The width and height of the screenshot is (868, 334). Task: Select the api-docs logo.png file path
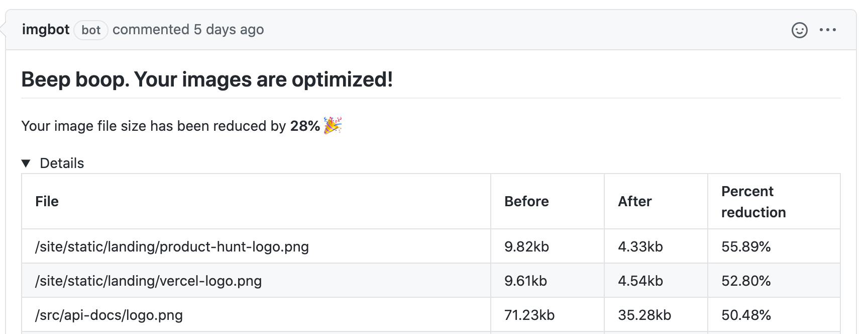pyautogui.click(x=108, y=315)
